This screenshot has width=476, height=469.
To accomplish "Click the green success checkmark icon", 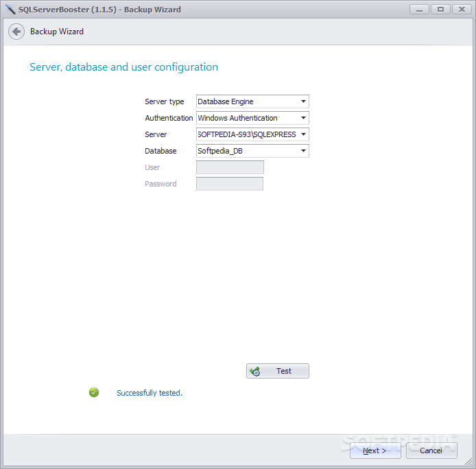I will (94, 392).
